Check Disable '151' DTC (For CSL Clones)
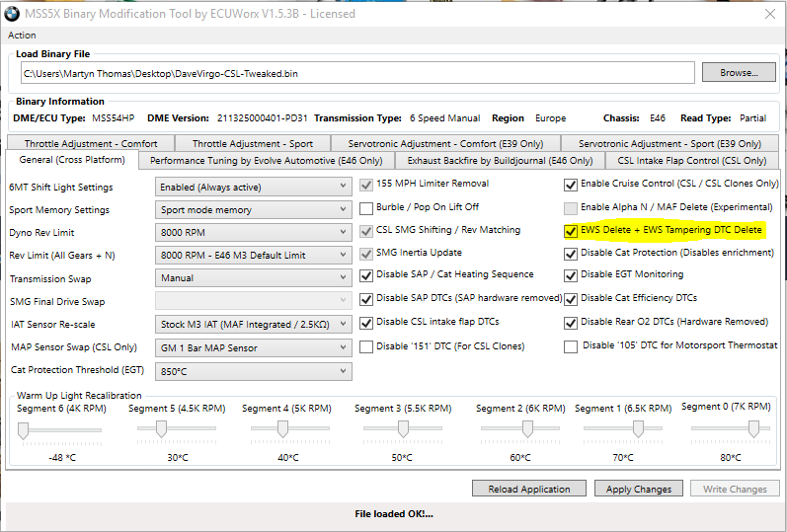787x532 pixels. (x=366, y=346)
